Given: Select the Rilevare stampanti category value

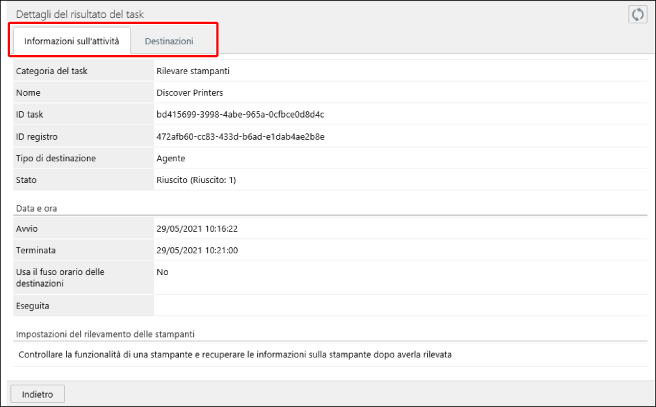Looking at the screenshot, I should [x=194, y=72].
